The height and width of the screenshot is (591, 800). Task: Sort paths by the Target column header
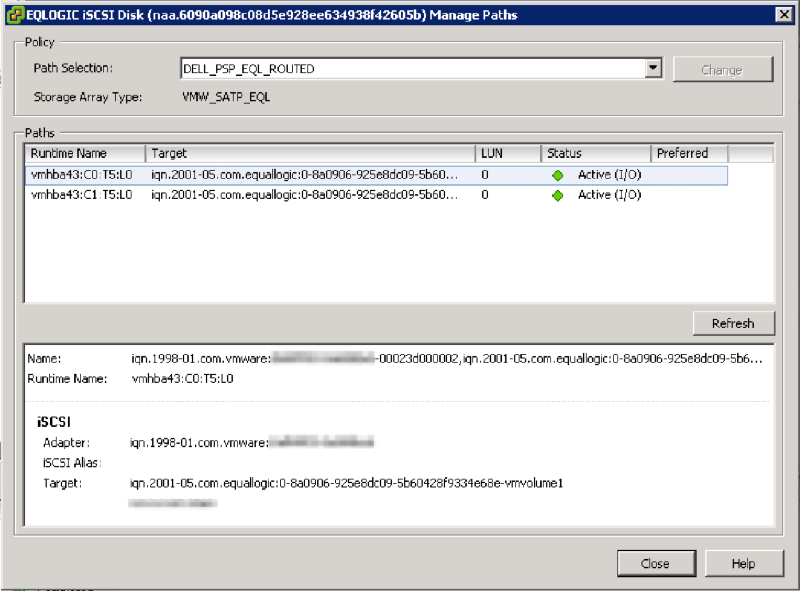click(310, 153)
